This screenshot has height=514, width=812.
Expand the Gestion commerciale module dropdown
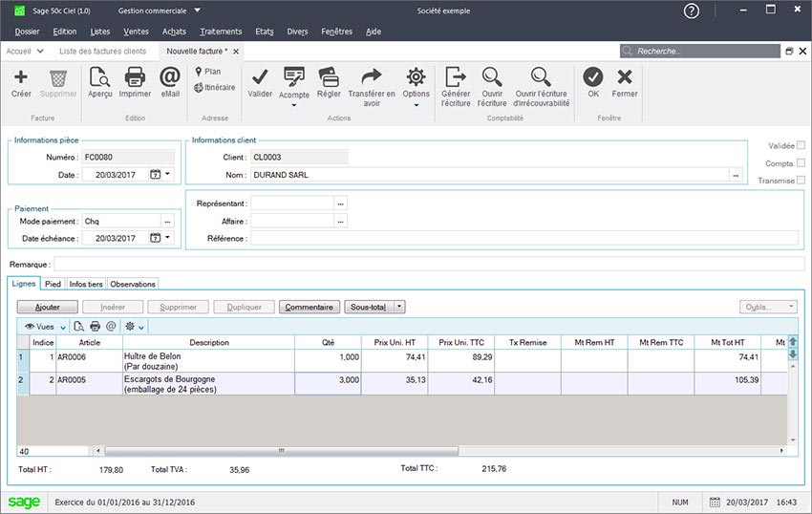point(197,11)
